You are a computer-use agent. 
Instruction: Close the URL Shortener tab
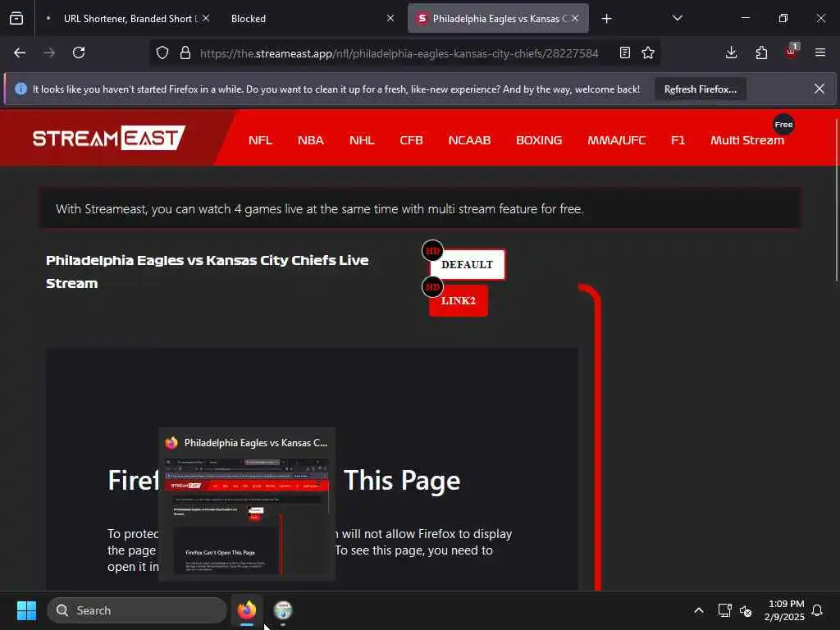(x=206, y=18)
